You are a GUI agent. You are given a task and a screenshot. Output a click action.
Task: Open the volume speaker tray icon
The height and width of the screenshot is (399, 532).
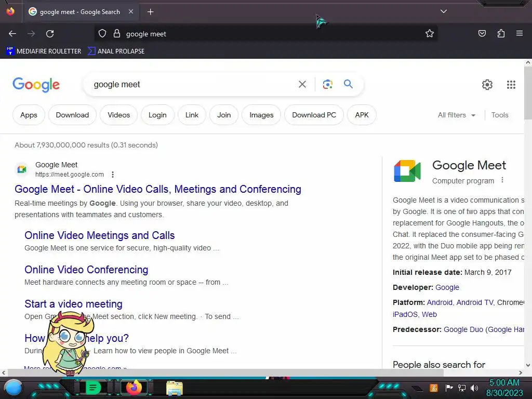click(474, 388)
